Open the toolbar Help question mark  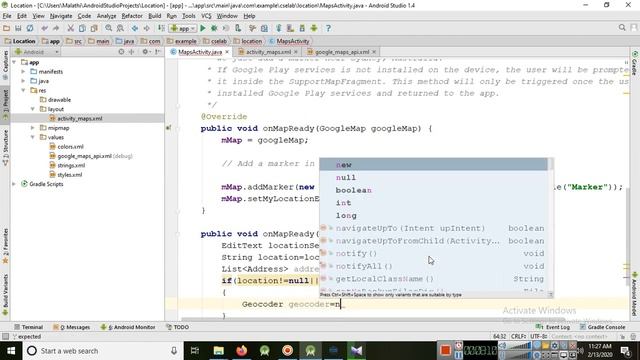pyautogui.click(x=328, y=28)
